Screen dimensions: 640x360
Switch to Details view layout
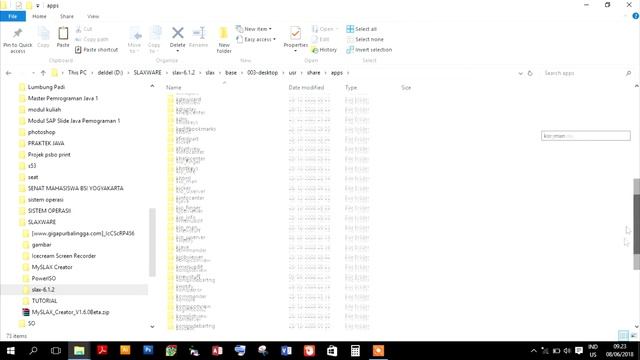623,336
